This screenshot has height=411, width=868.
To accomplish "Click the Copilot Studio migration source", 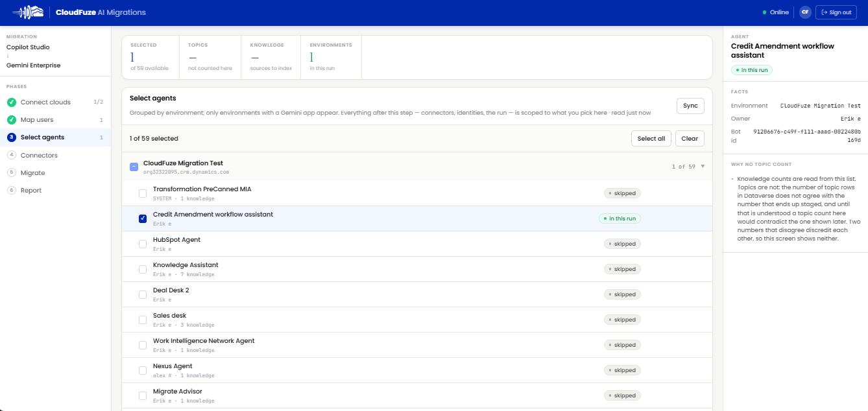I will (x=28, y=47).
